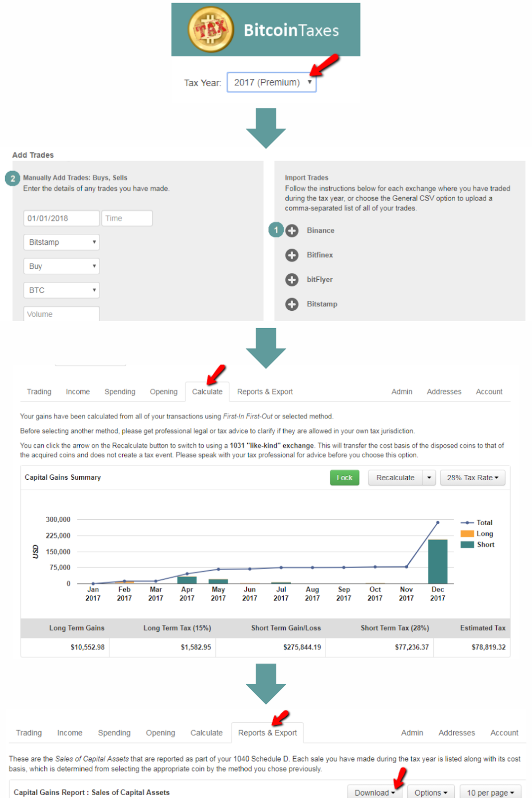Open the Options dropdown

point(431,793)
